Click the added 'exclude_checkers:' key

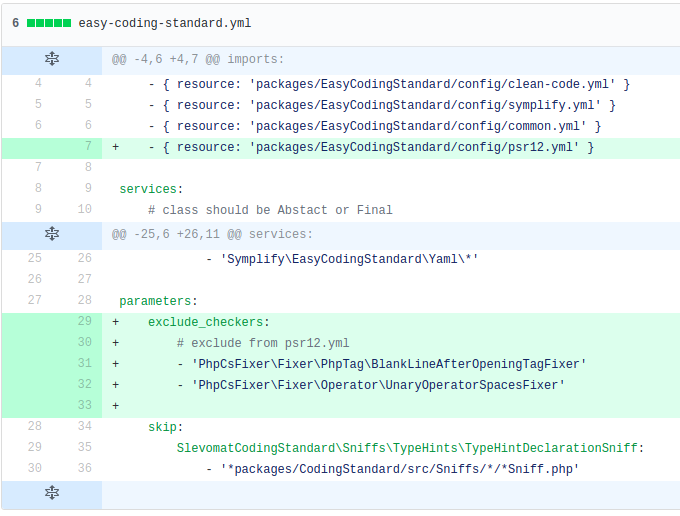coord(209,322)
